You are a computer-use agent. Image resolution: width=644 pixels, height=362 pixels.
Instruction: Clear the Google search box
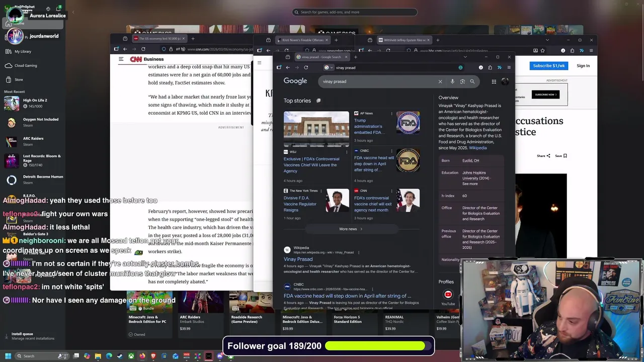[440, 81]
